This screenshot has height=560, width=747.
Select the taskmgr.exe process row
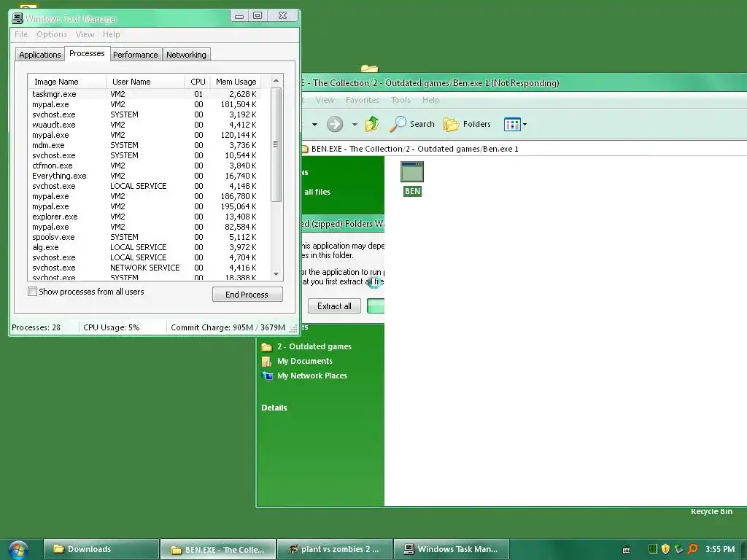[145, 94]
